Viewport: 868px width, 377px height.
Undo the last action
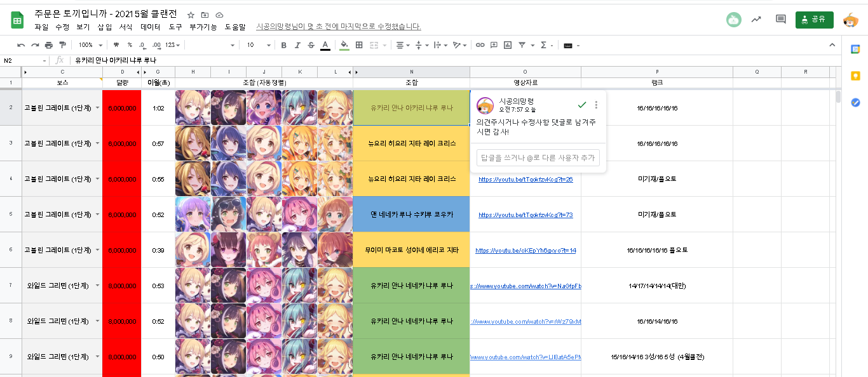pyautogui.click(x=21, y=45)
